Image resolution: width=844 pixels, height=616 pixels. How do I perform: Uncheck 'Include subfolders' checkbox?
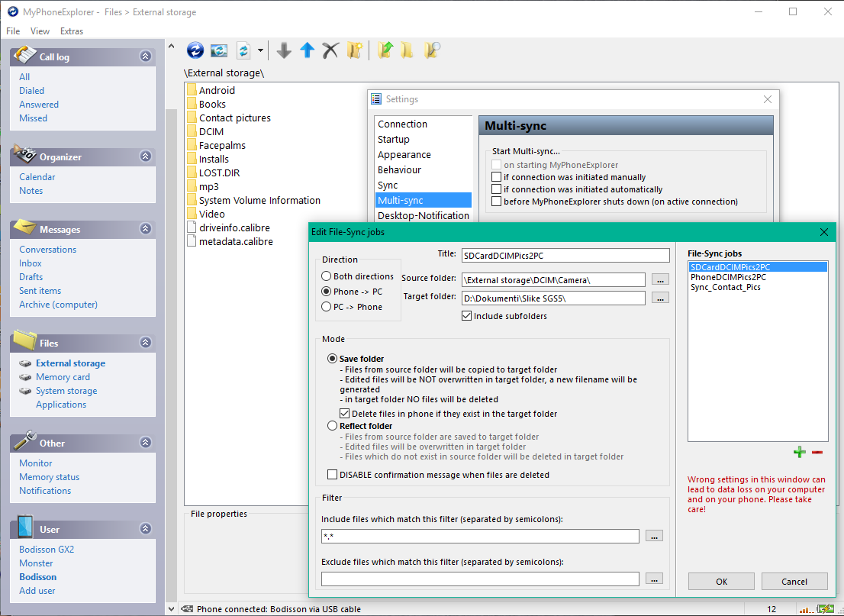coord(467,316)
